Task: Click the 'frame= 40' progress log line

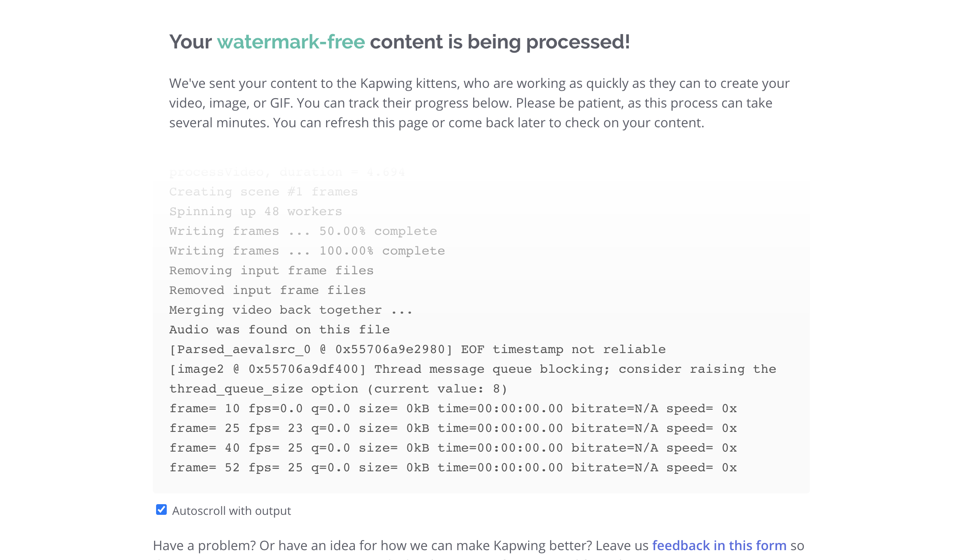Action: 453,448
